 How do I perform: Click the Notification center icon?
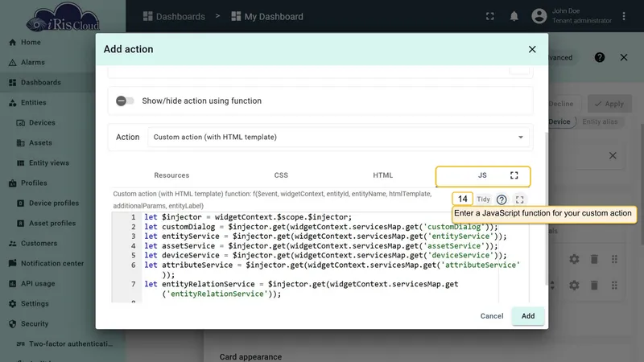(12, 264)
